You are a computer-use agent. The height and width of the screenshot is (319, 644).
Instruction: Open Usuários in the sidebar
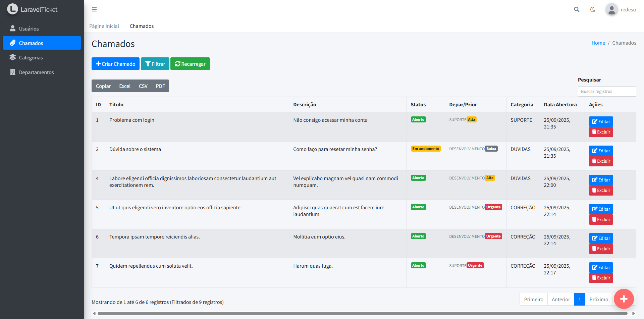(29, 29)
